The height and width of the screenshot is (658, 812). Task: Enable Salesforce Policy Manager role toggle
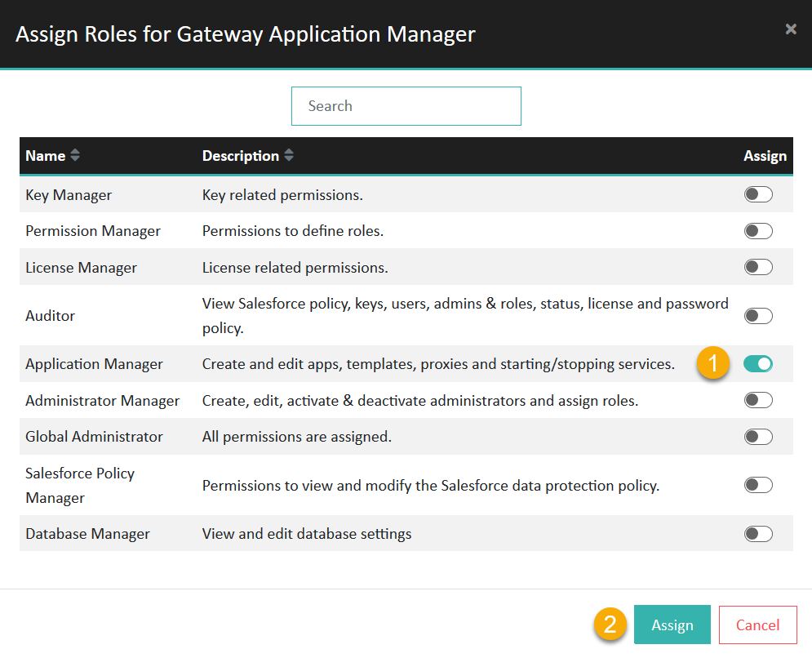pos(758,485)
